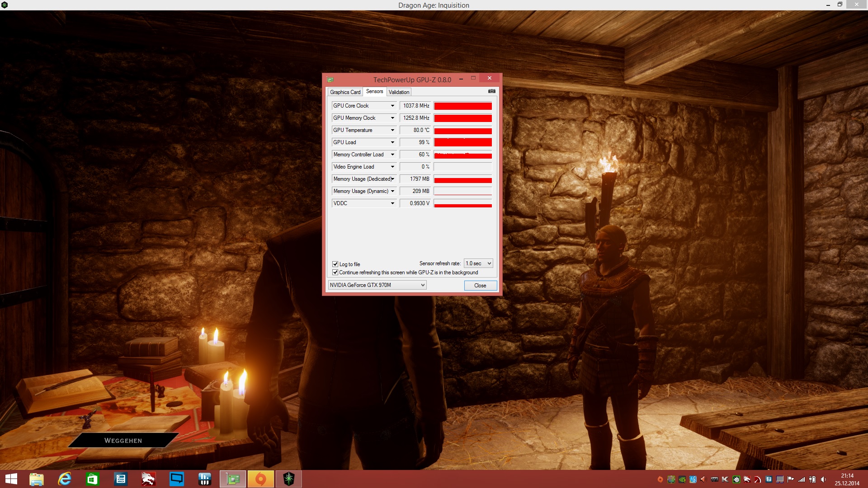The width and height of the screenshot is (868, 488).
Task: Open the HWiNFO bars taskbar icon
Action: click(205, 479)
